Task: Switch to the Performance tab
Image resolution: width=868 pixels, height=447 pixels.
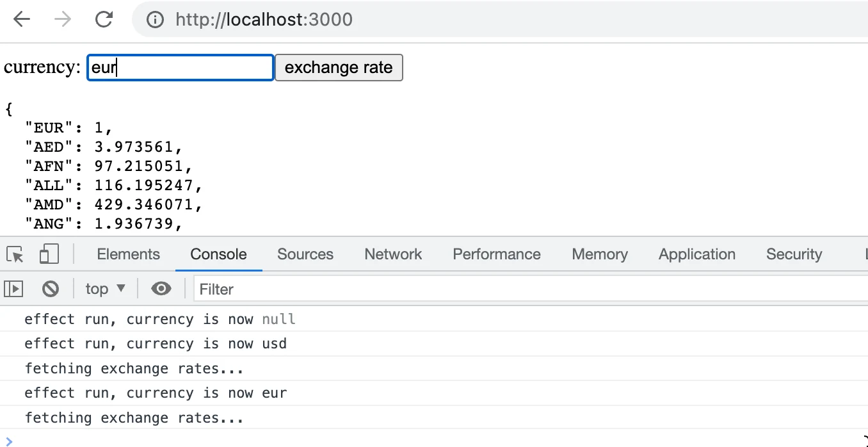Action: [497, 254]
